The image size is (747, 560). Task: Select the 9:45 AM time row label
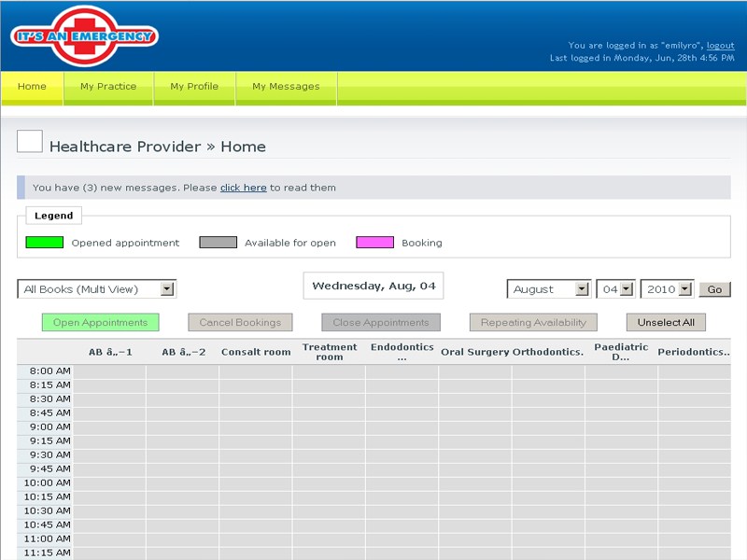pos(49,469)
